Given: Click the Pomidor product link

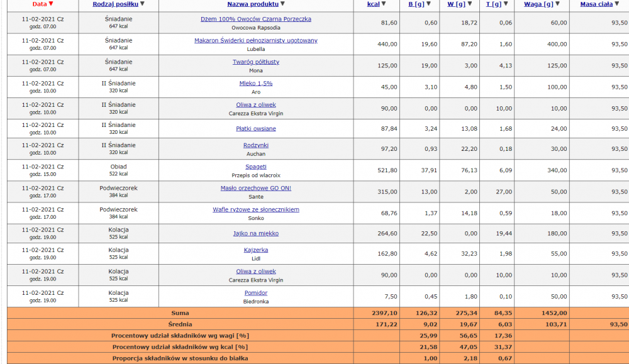Looking at the screenshot, I should pos(255,292).
